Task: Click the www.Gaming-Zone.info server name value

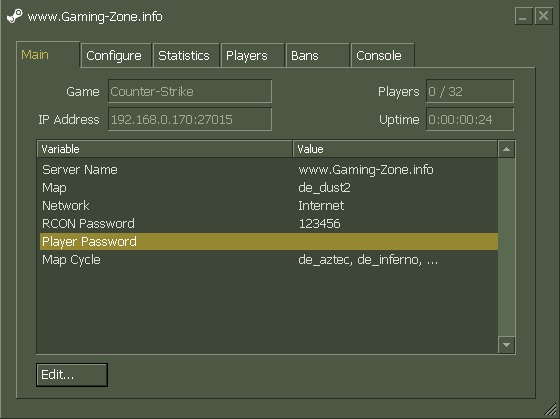Action: (366, 170)
